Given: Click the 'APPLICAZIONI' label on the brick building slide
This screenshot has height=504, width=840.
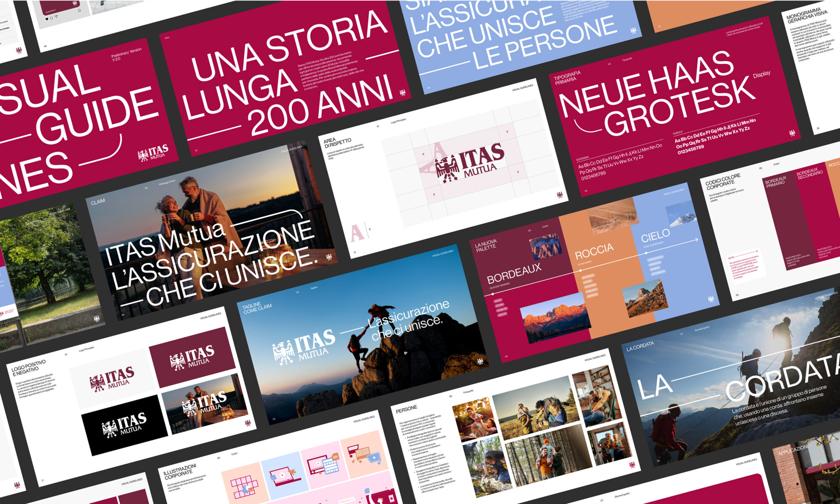Looking at the screenshot, I should [x=793, y=450].
